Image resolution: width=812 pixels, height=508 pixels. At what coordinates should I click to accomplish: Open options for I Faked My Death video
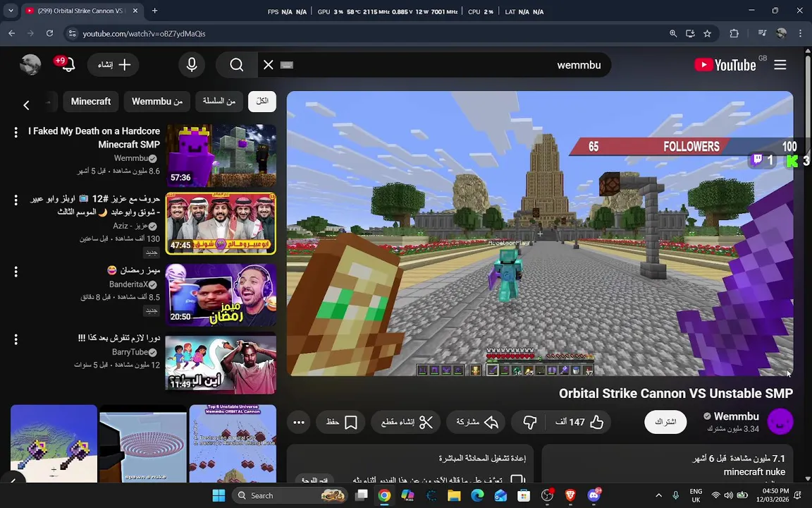16,132
